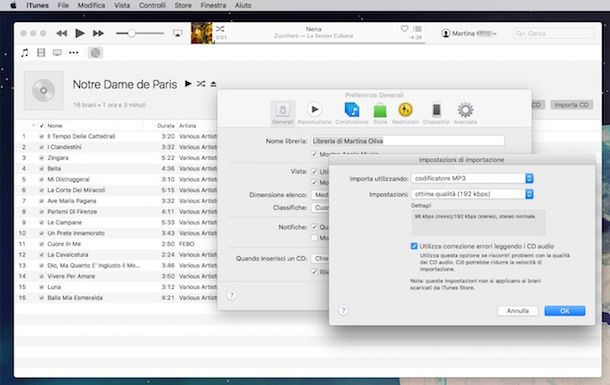The height and width of the screenshot is (385, 610).
Task: Toggle the unchecked Notifiche checkbox
Action: (x=314, y=238)
